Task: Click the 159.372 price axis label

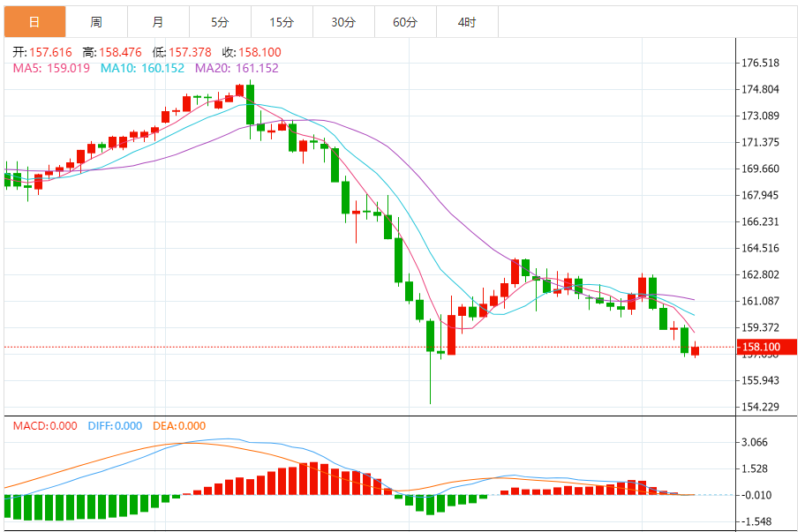Action: 760,327
